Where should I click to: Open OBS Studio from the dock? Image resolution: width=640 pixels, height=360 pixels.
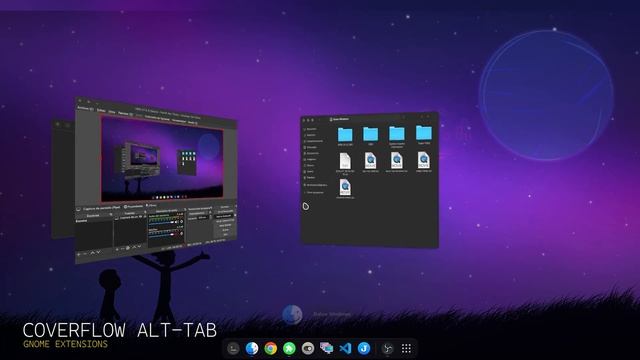[x=387, y=348]
